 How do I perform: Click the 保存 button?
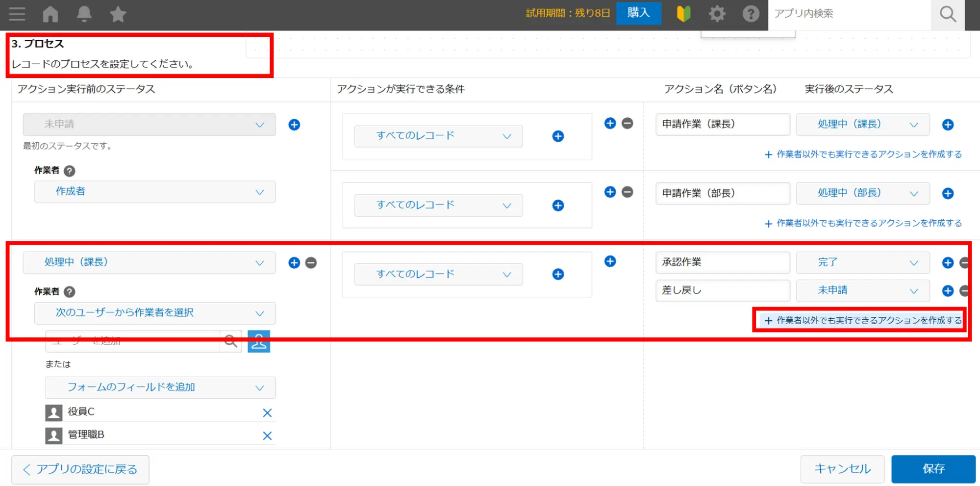click(x=933, y=469)
